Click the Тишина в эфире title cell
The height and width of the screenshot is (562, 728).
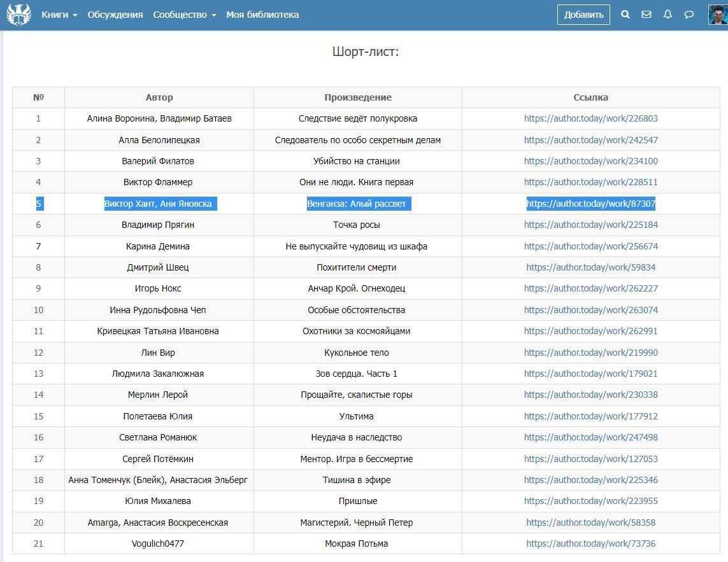357,480
